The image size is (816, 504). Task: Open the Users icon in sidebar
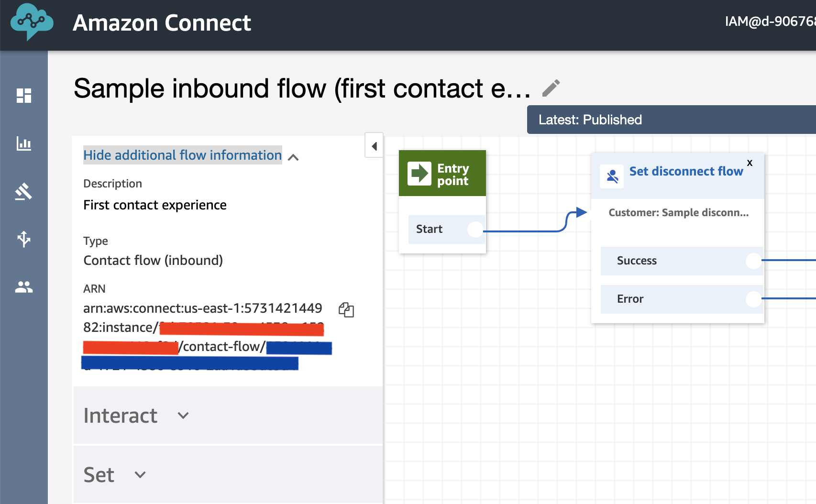coord(24,287)
